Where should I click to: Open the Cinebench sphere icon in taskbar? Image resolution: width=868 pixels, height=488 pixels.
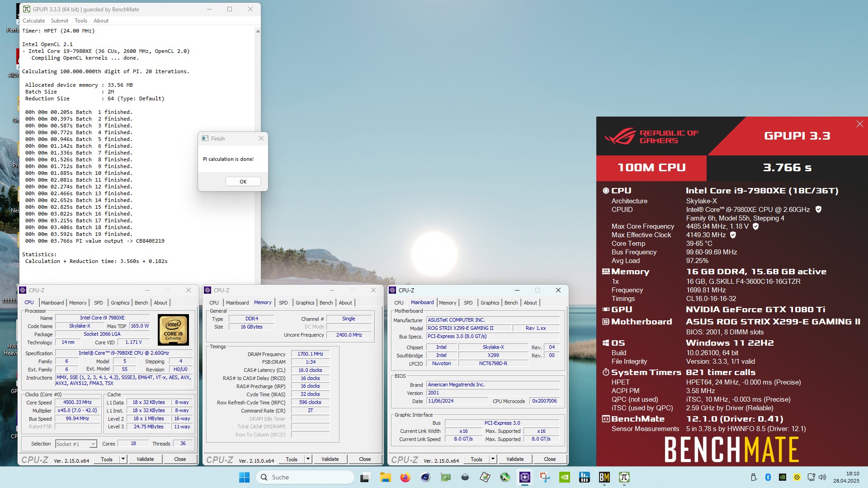425,477
